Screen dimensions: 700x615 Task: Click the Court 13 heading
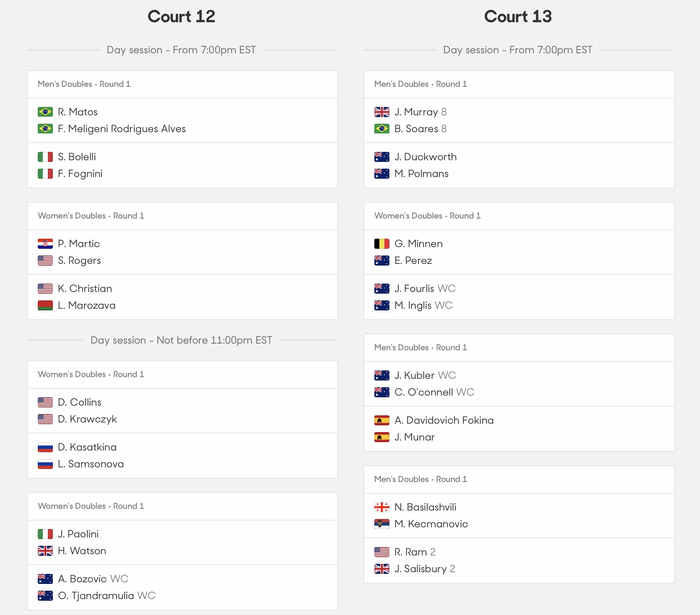(x=518, y=17)
